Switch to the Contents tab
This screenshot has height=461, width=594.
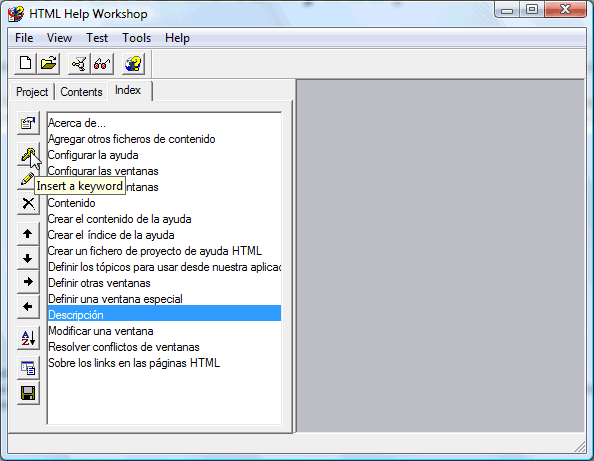click(x=81, y=92)
